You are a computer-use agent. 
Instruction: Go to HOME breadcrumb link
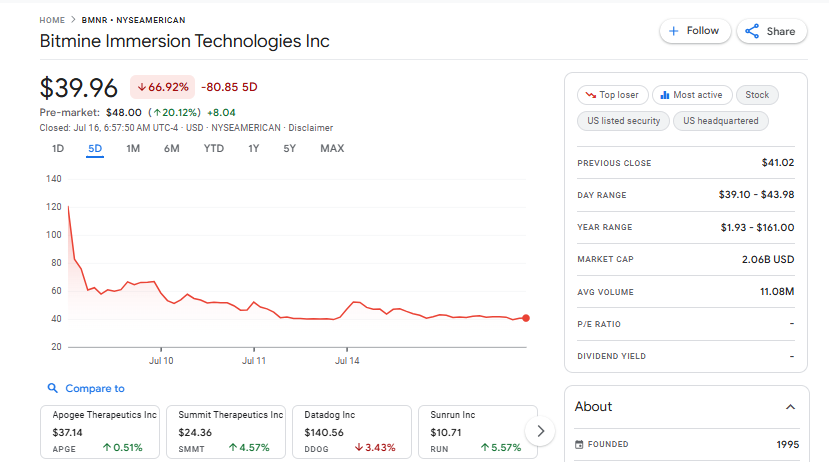coord(52,20)
